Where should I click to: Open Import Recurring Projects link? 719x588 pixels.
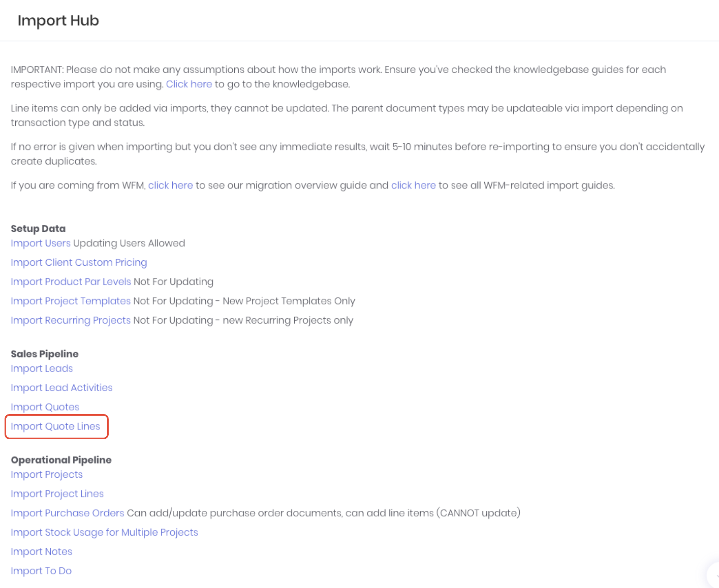71,320
